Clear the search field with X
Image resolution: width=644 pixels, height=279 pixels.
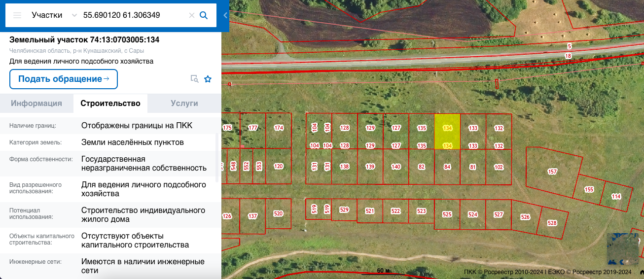point(192,15)
